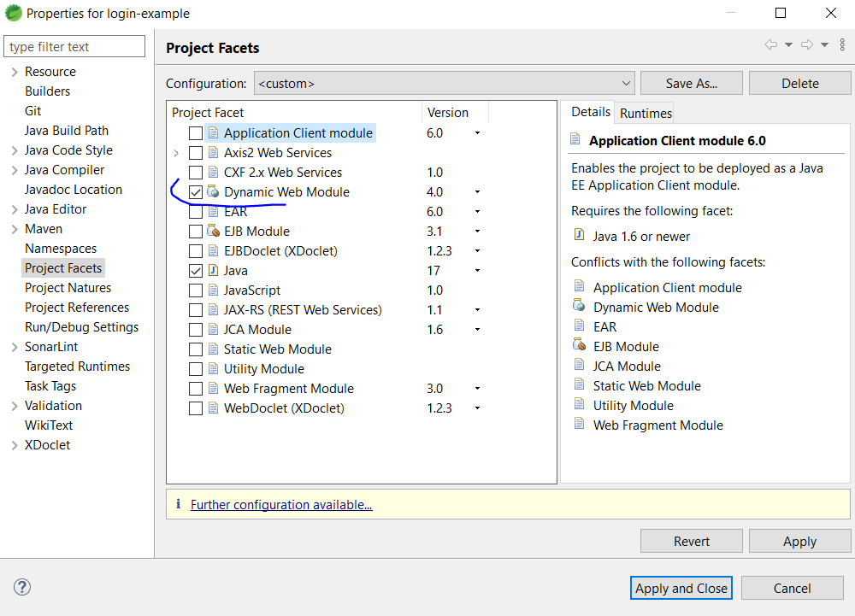This screenshot has width=855, height=616.
Task: Click the Apply and Close button
Action: tap(681, 588)
